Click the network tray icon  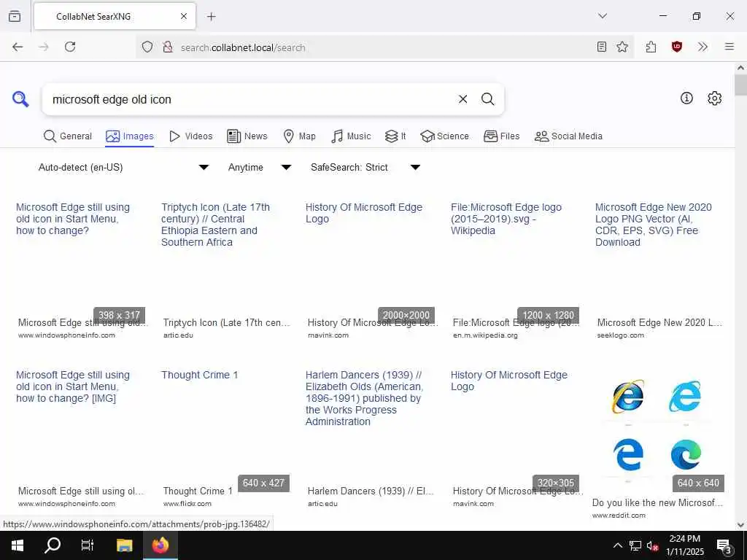(635, 545)
